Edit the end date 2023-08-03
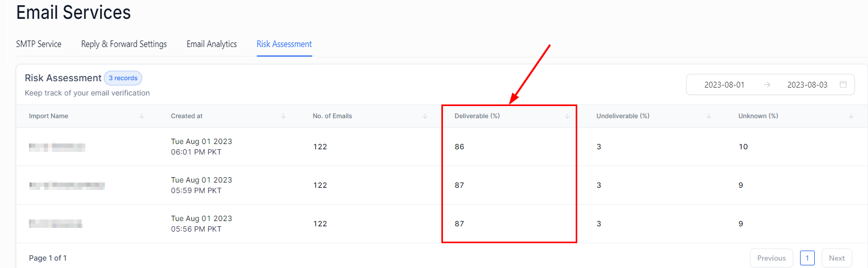This screenshot has height=268, width=868. pyautogui.click(x=807, y=85)
